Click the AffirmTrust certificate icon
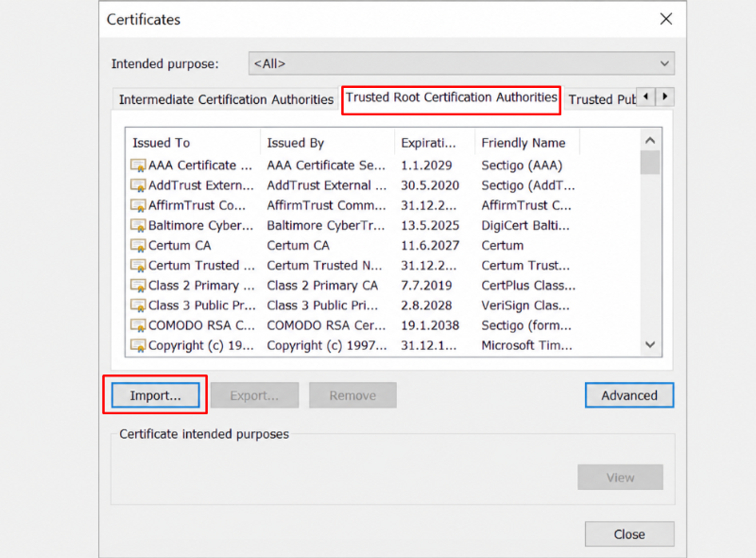756x558 pixels. [x=138, y=205]
